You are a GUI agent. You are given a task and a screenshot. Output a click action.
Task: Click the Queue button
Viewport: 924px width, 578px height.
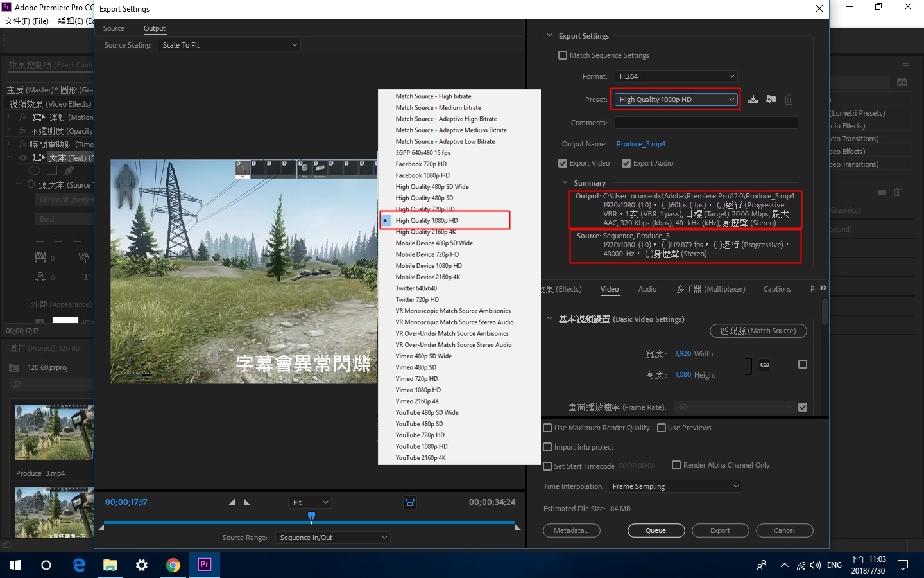click(656, 530)
